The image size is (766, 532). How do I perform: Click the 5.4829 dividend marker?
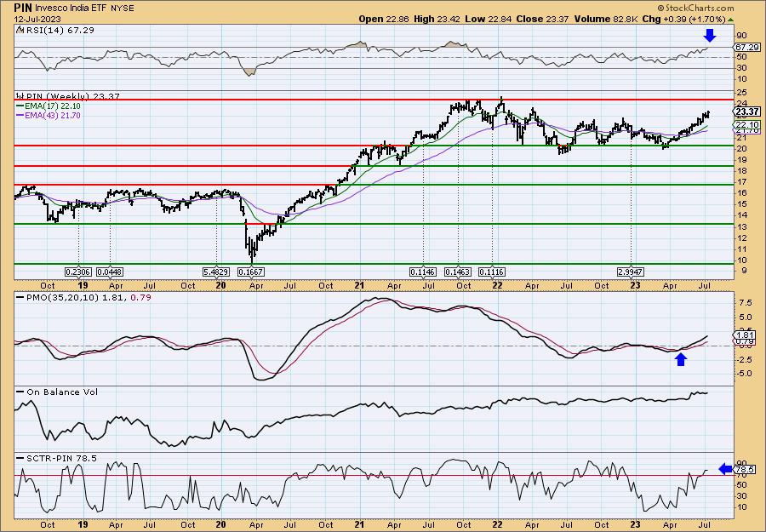tap(215, 272)
